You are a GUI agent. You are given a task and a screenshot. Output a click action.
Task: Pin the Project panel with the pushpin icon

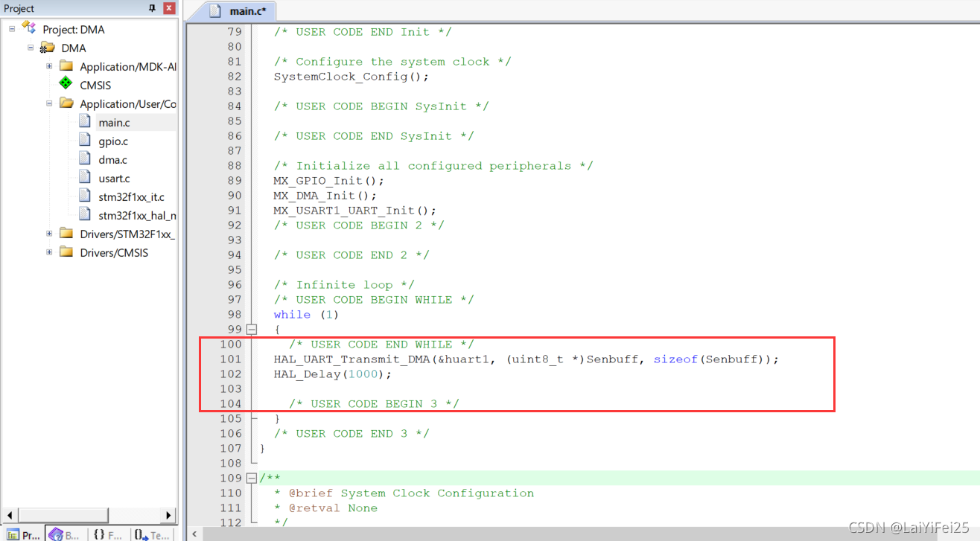pyautogui.click(x=153, y=8)
